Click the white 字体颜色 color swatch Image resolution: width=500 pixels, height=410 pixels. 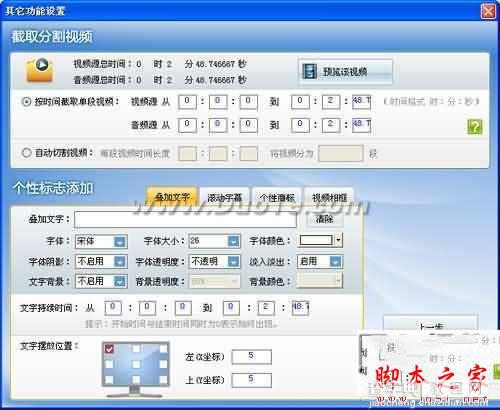coord(316,240)
